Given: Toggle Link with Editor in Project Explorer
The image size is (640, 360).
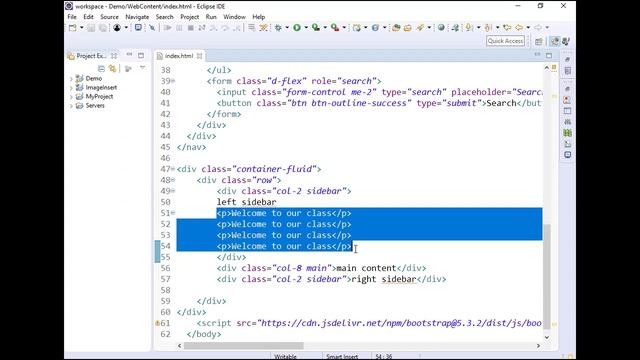Looking at the screenshot, I should (112, 69).
